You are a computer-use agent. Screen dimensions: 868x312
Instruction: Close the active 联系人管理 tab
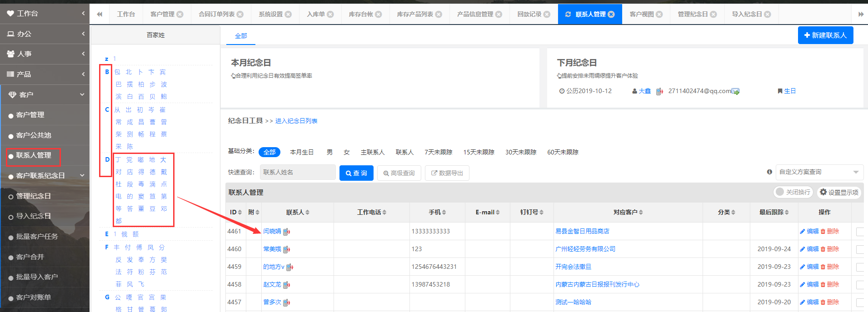click(x=611, y=14)
